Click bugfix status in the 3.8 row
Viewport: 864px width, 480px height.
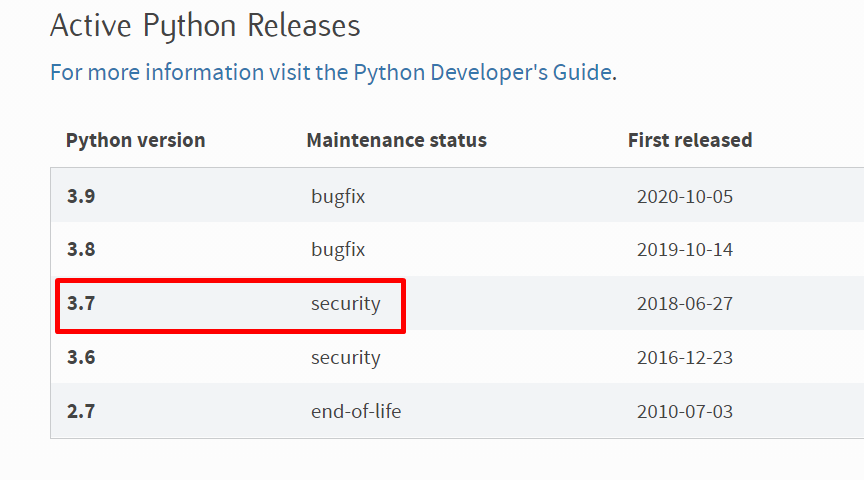[x=338, y=250]
